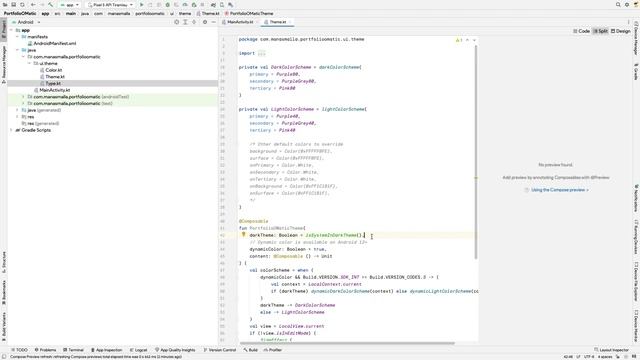
Task: Switch editor to Code view
Action: (581, 31)
